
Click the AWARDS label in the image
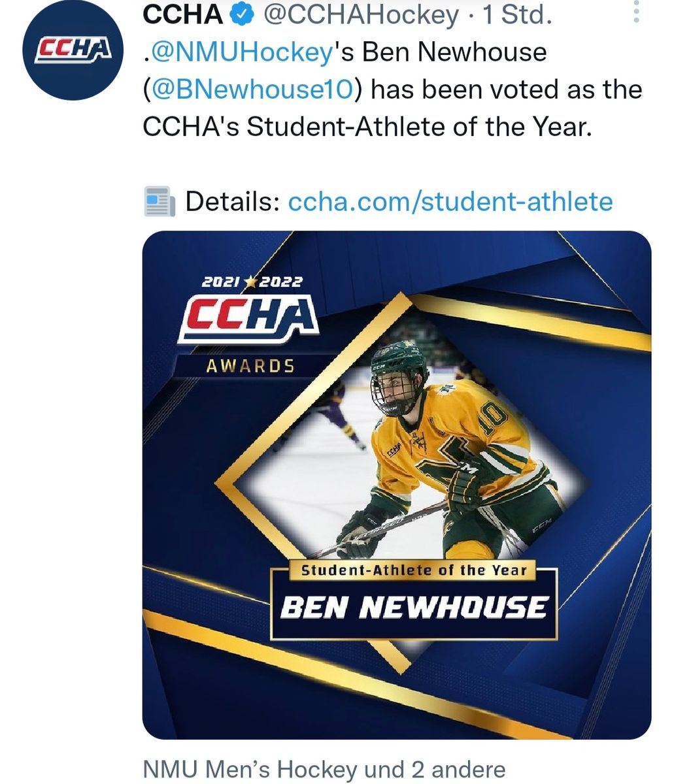point(250,366)
